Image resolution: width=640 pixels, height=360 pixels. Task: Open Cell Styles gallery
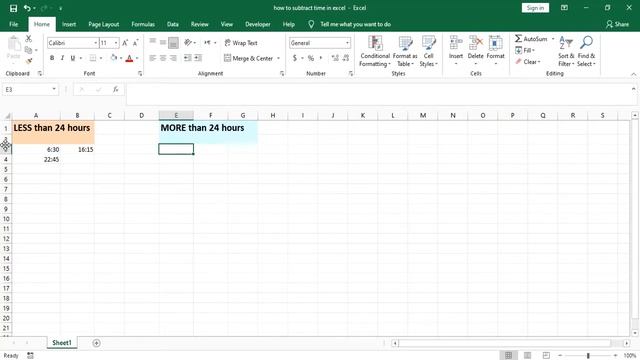[x=429, y=51]
